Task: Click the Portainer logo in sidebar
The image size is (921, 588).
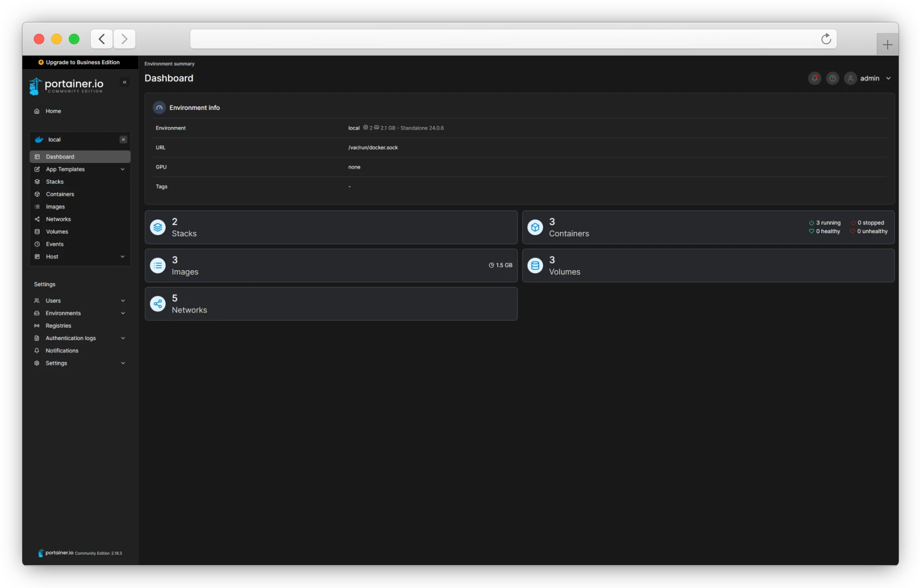Action: pos(67,85)
